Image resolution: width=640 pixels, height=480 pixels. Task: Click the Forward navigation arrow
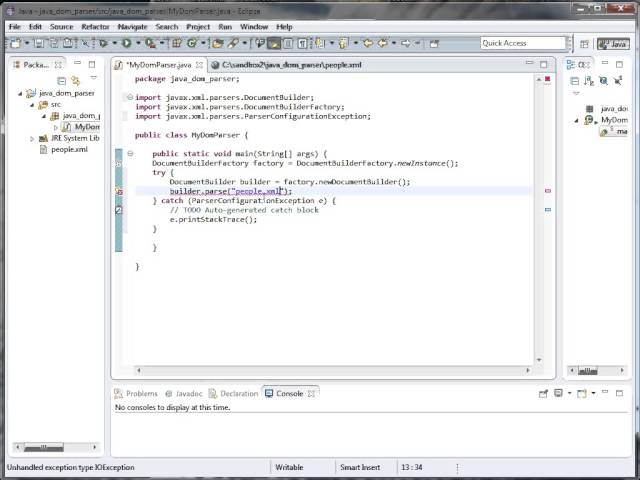[x=406, y=43]
